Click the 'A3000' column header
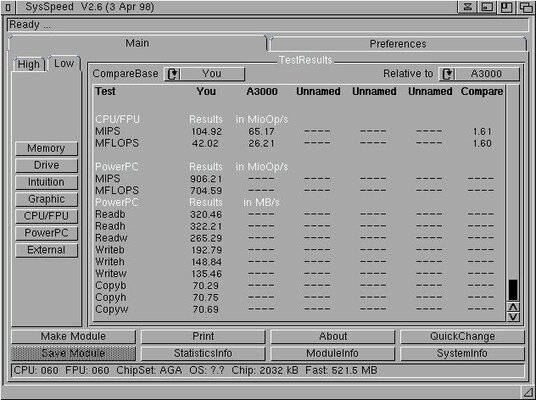 (x=262, y=92)
